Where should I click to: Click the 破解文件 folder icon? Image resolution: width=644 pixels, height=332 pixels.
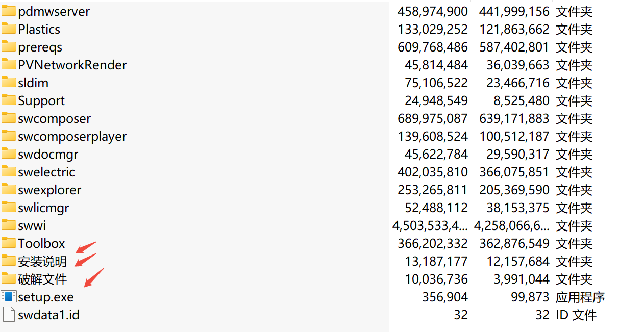pos(8,278)
